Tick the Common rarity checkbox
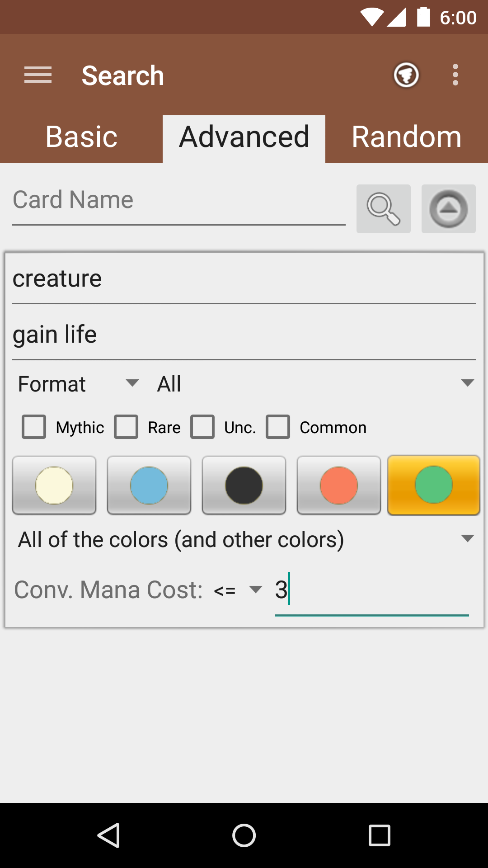This screenshot has height=868, width=488. click(x=278, y=427)
